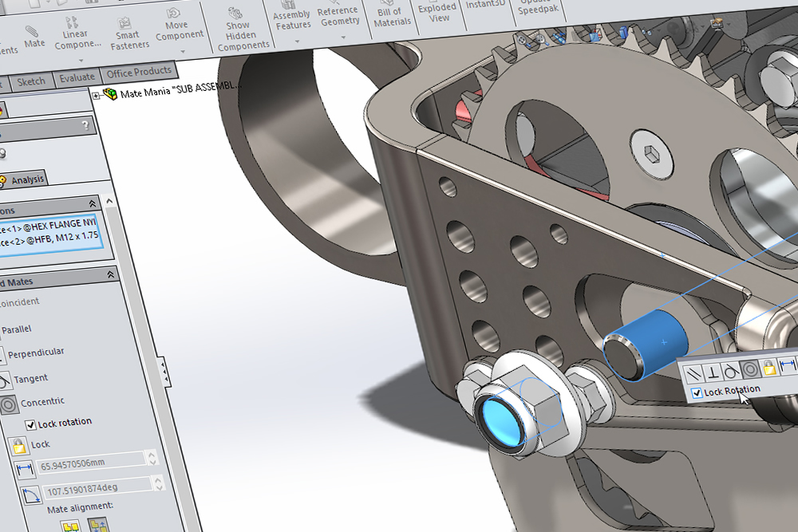Click the PropertyManager help question mark

(85, 125)
